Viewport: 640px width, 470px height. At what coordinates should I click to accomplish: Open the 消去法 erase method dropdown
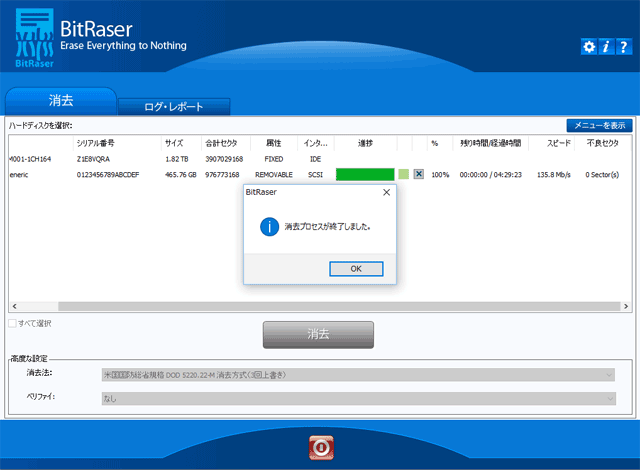[358, 375]
